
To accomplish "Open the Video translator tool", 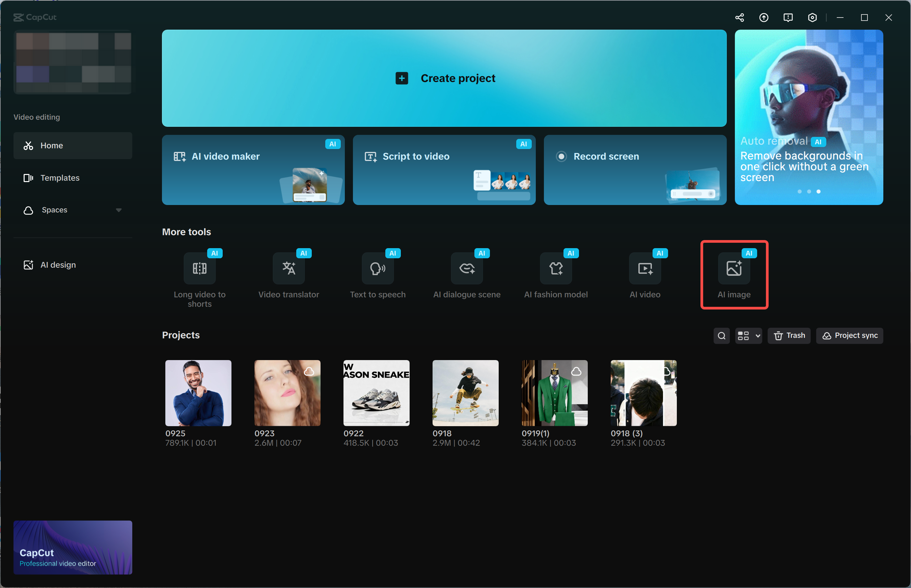I will coord(288,268).
